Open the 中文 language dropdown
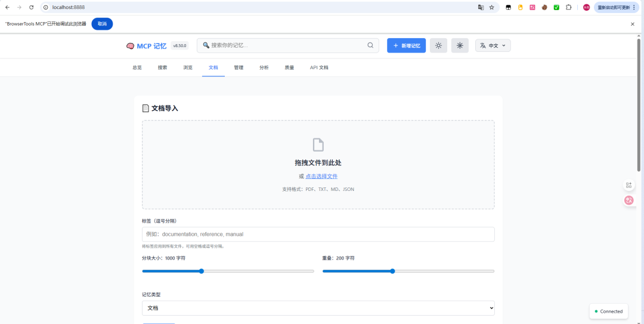 point(493,45)
